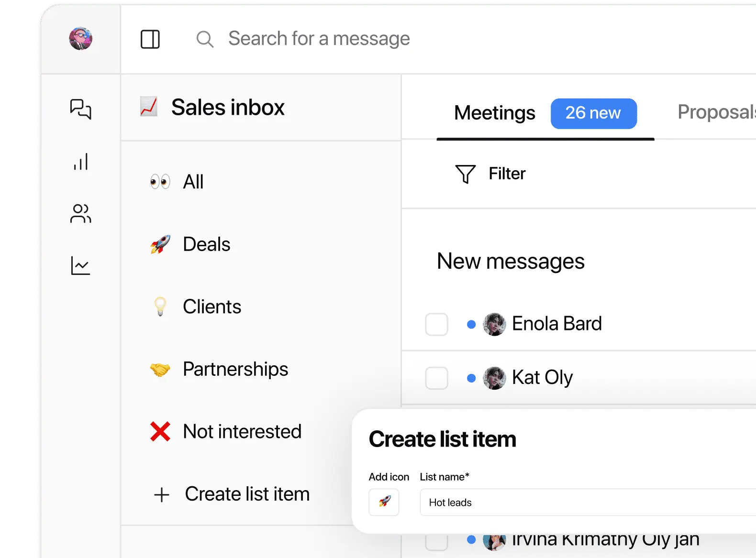Tick the checkbox for Irvina's message

point(436,542)
